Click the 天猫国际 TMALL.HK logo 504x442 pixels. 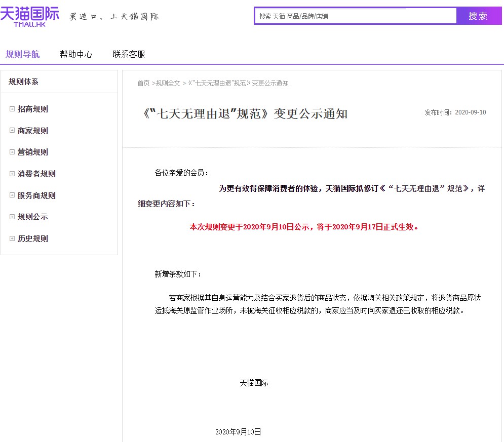[x=29, y=17]
